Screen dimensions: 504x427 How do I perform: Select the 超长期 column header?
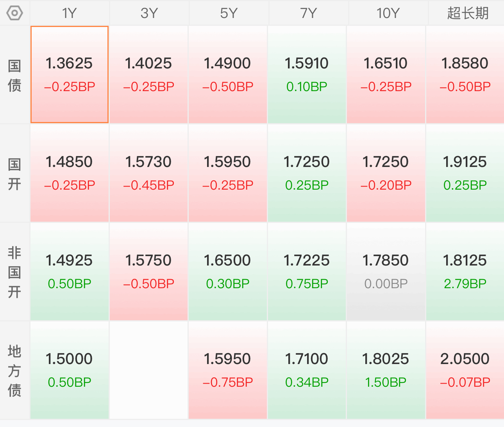click(467, 13)
